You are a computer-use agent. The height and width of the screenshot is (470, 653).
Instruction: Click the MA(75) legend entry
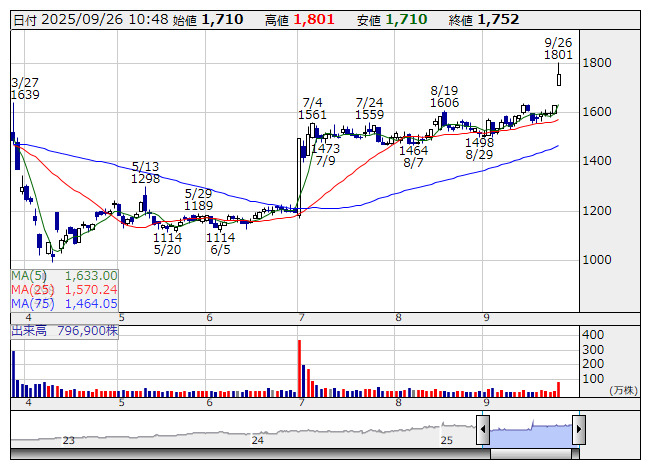click(x=65, y=303)
